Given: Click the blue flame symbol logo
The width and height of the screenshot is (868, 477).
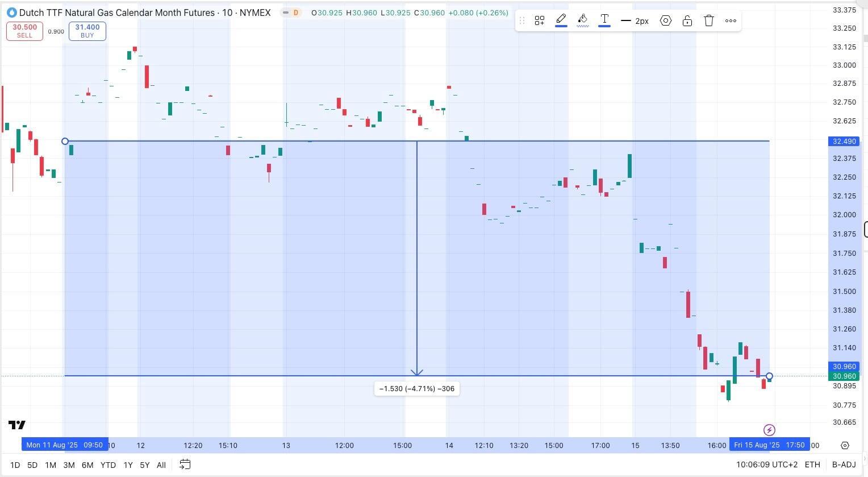Looking at the screenshot, I should pyautogui.click(x=11, y=13).
